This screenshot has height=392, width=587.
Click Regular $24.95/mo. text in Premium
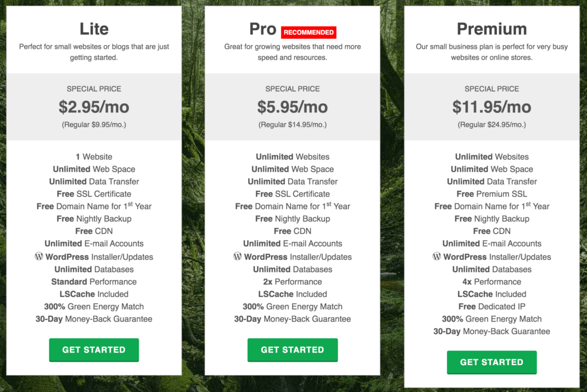tap(492, 124)
